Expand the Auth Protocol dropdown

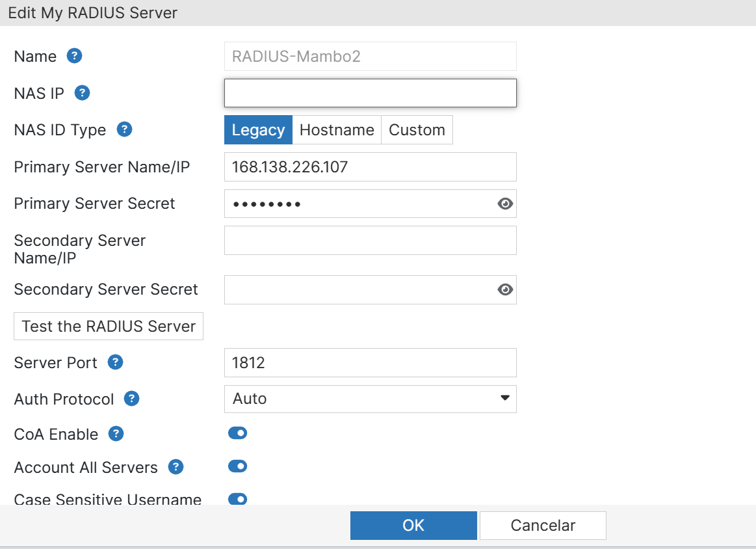pos(370,399)
